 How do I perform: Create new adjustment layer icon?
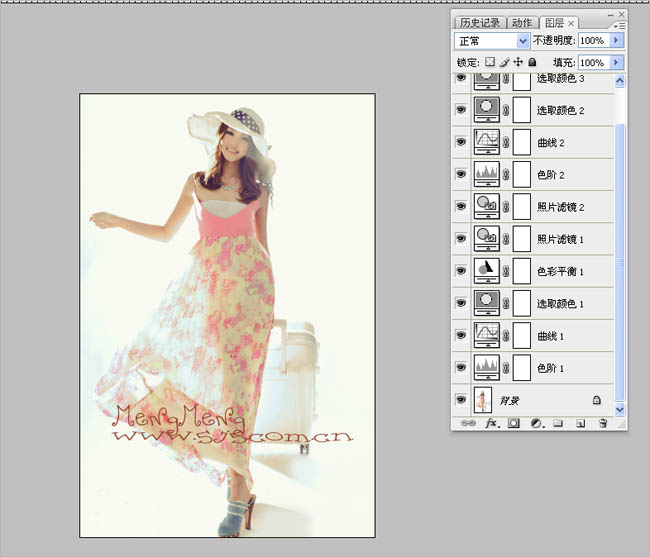(x=537, y=423)
